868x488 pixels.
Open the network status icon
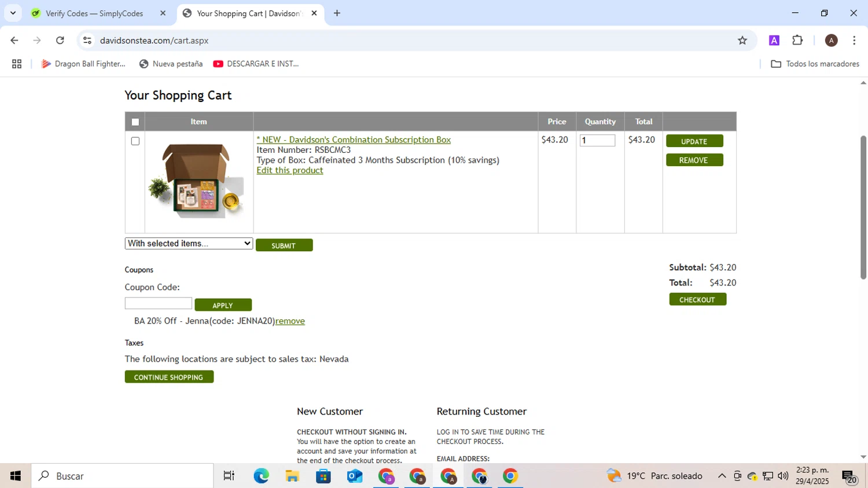[x=768, y=476]
